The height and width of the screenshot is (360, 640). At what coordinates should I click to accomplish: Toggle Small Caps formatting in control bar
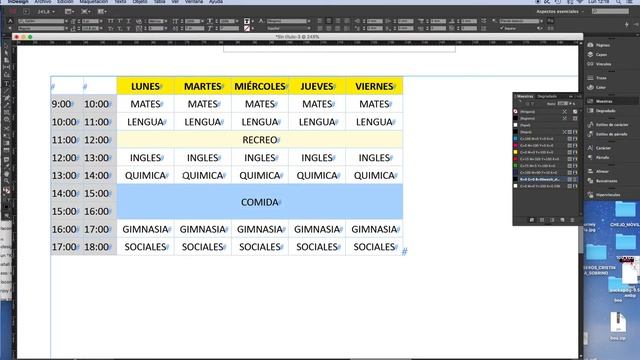pyautogui.click(x=111, y=28)
